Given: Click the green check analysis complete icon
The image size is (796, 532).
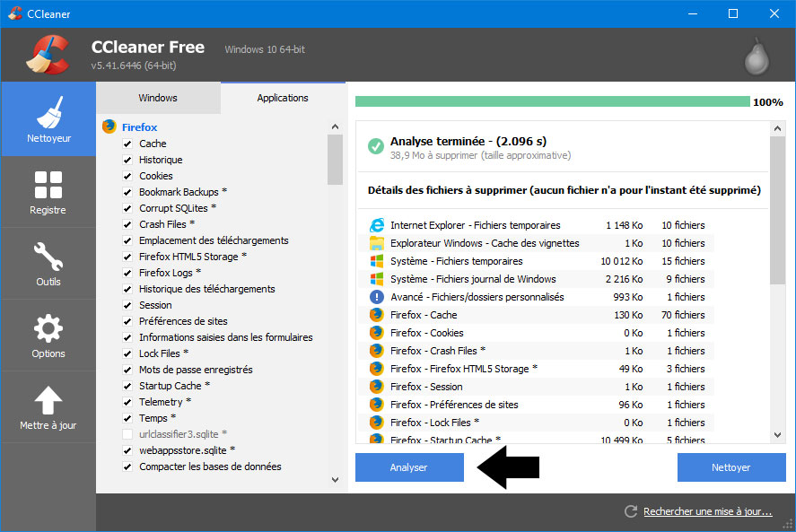Looking at the screenshot, I should click(376, 146).
